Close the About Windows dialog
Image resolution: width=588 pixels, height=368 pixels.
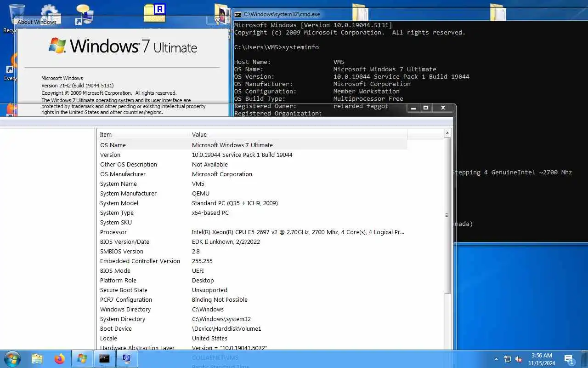pyautogui.click(x=217, y=20)
